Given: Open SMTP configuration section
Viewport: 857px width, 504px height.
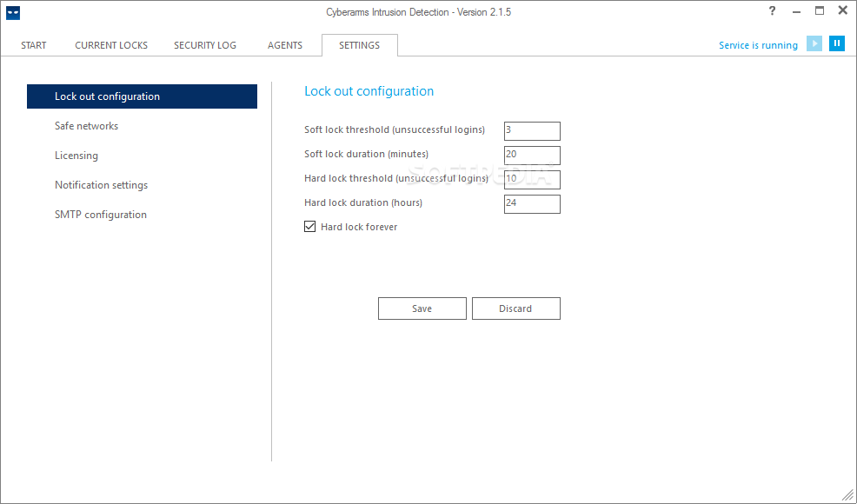Looking at the screenshot, I should [101, 215].
